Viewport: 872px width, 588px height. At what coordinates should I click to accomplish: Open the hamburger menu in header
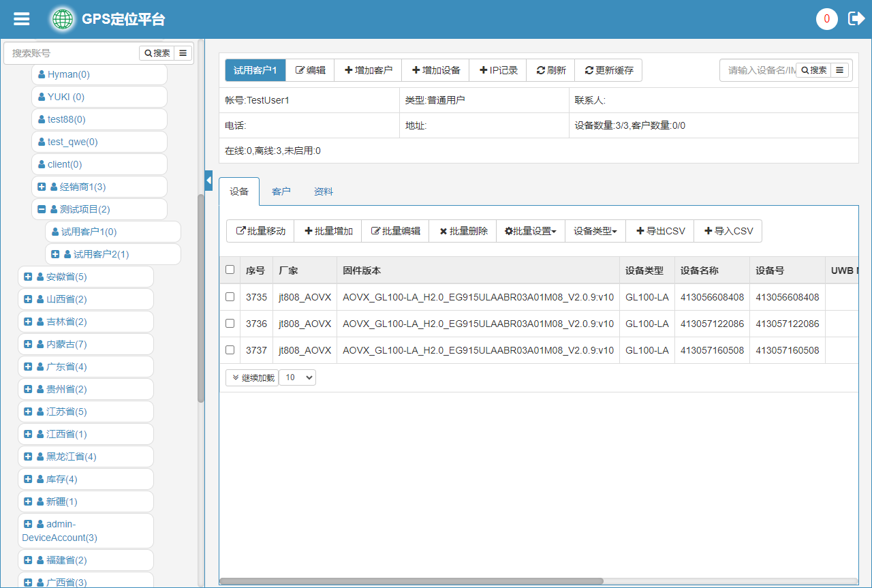tap(22, 19)
